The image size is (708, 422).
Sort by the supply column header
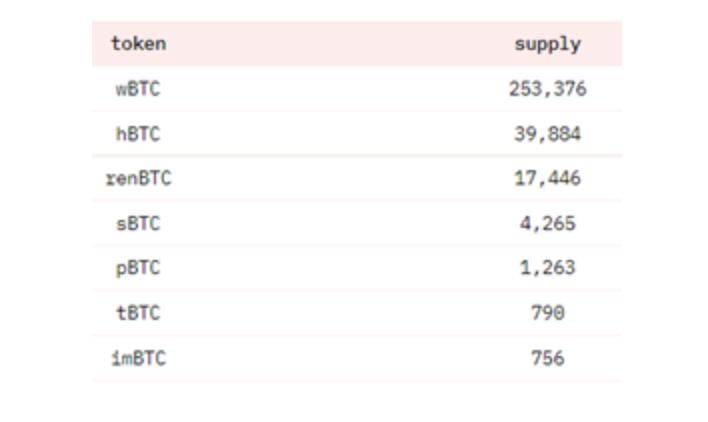547,44
